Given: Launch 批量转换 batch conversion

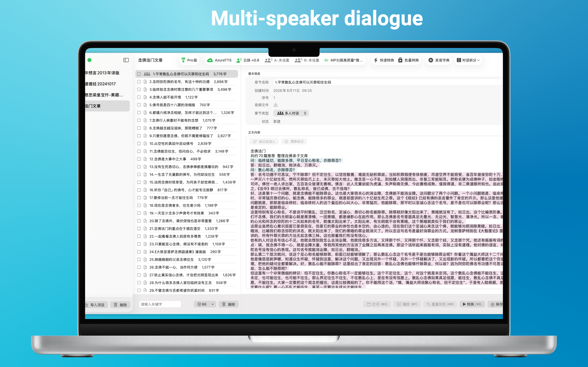Looking at the screenshot, I should [x=409, y=60].
